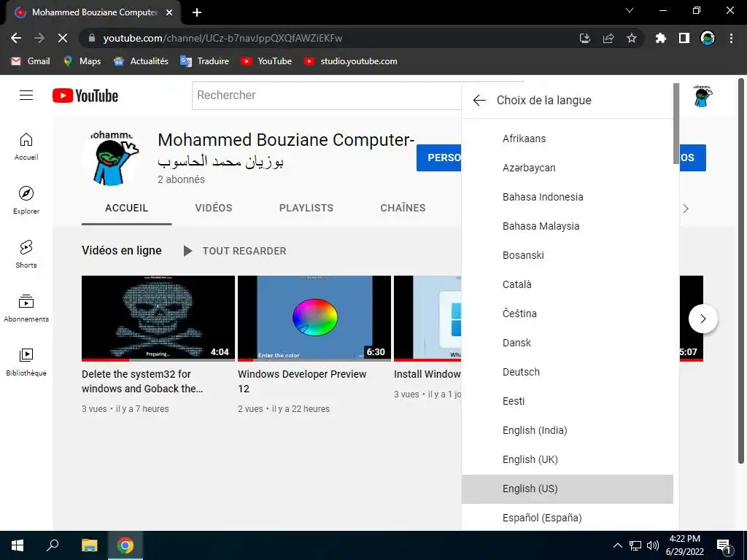This screenshot has width=747, height=560.
Task: Close the Mohammed Bouziane Computer tab
Action: 169,12
